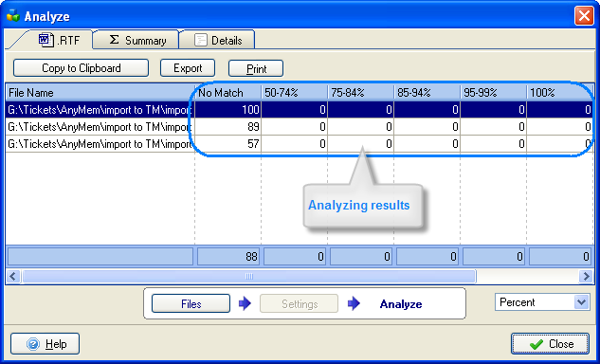Click the Files step button
Screen dimensions: 600x364
[x=191, y=304]
